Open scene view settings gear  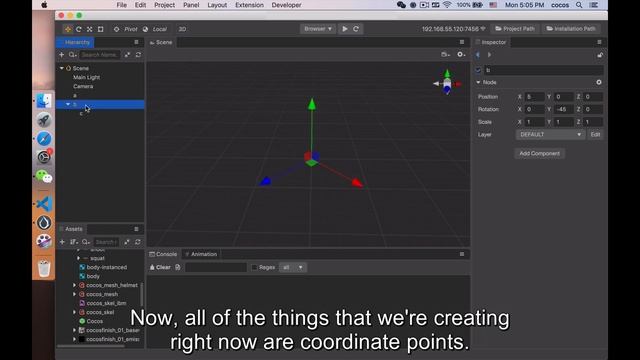point(461,54)
